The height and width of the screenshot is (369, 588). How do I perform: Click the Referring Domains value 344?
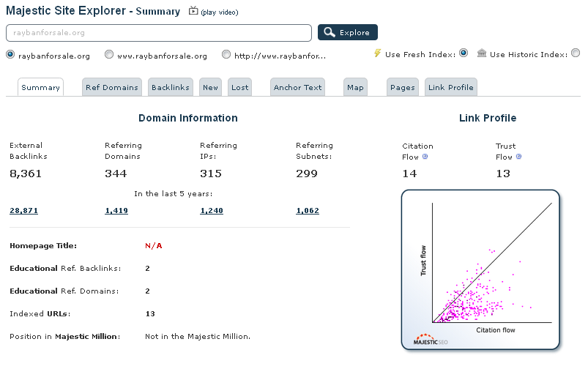click(116, 174)
